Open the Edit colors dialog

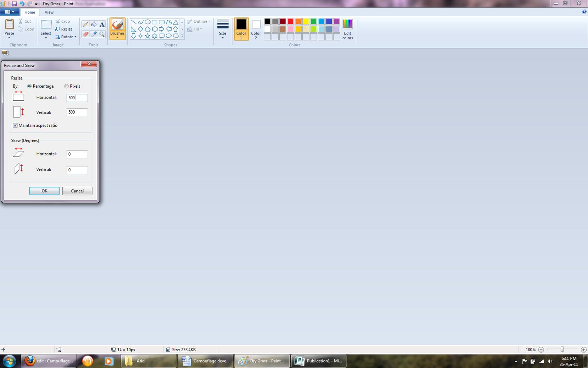pos(348,29)
